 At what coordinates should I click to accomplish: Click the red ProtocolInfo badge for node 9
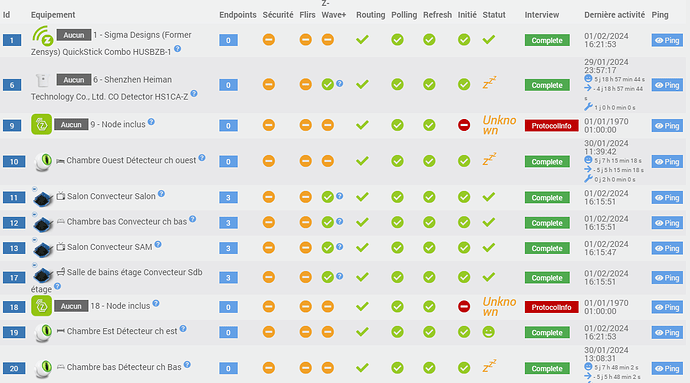tap(551, 126)
